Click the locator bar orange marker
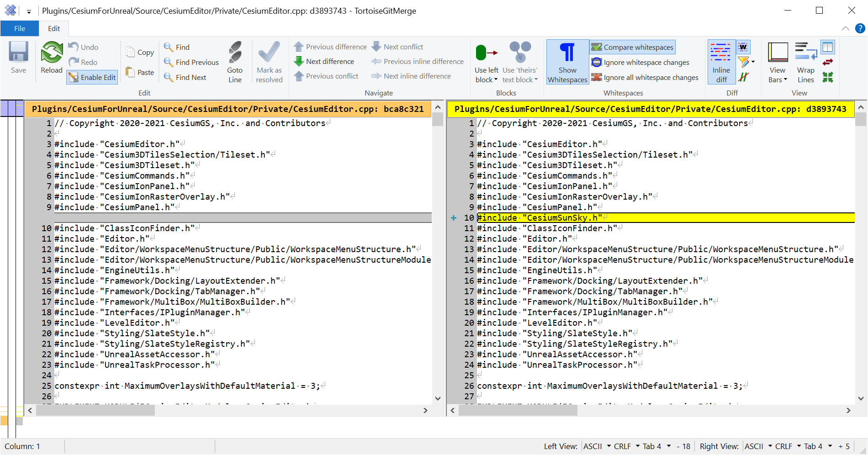 [x=4, y=420]
